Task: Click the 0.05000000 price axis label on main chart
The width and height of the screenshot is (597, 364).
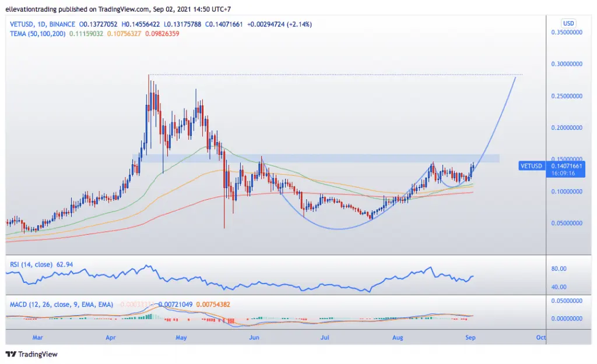Action: point(567,223)
